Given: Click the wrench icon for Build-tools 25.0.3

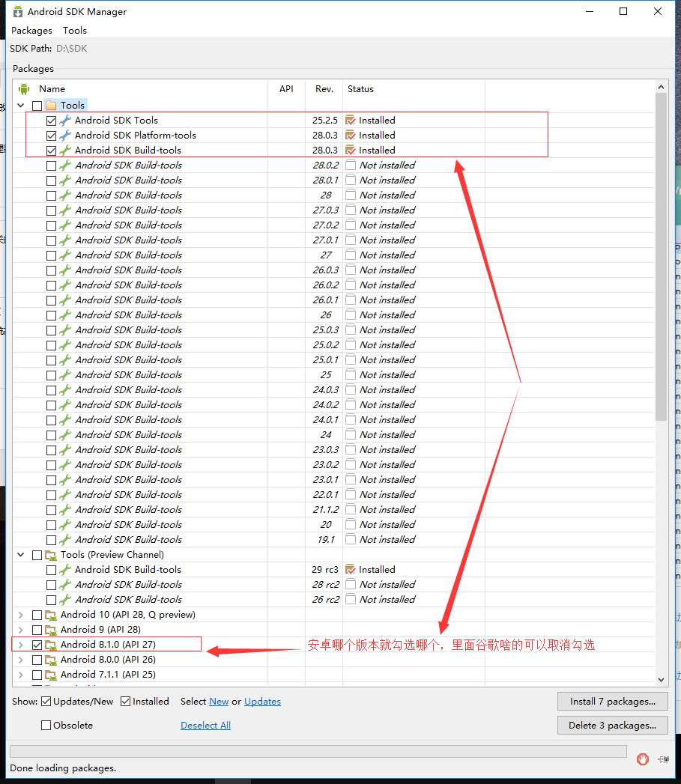Looking at the screenshot, I should [65, 330].
